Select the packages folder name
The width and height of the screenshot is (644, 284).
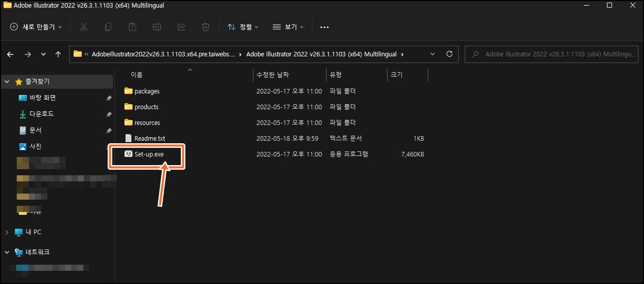point(147,91)
